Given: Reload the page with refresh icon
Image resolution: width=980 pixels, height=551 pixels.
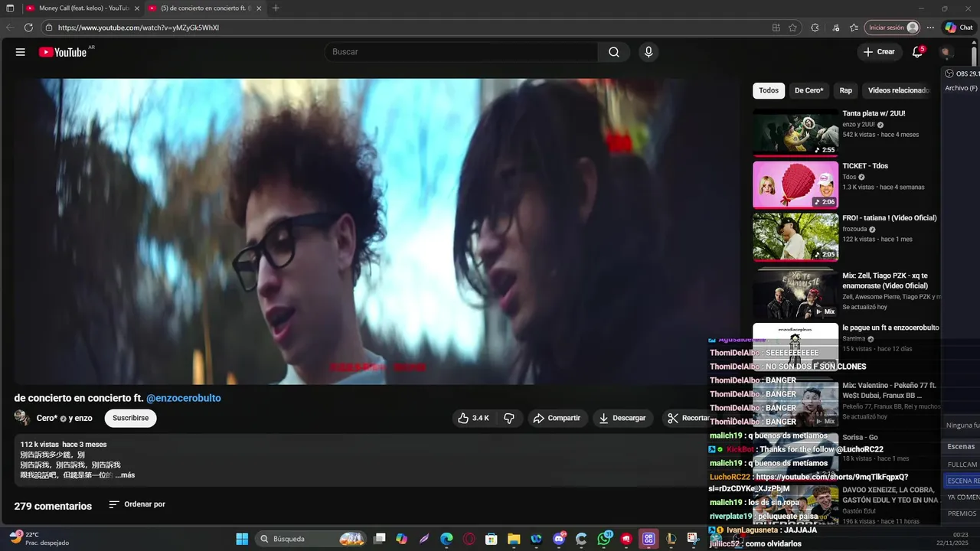Looking at the screenshot, I should click(x=28, y=28).
